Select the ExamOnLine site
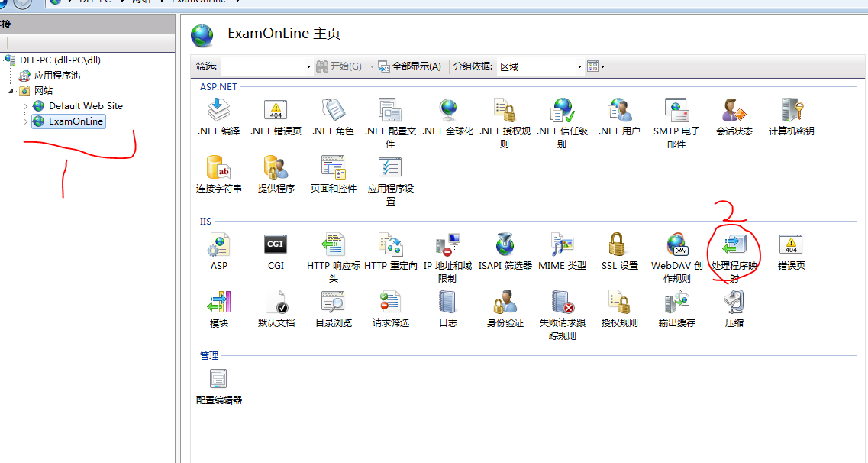The width and height of the screenshot is (868, 463). pos(76,121)
